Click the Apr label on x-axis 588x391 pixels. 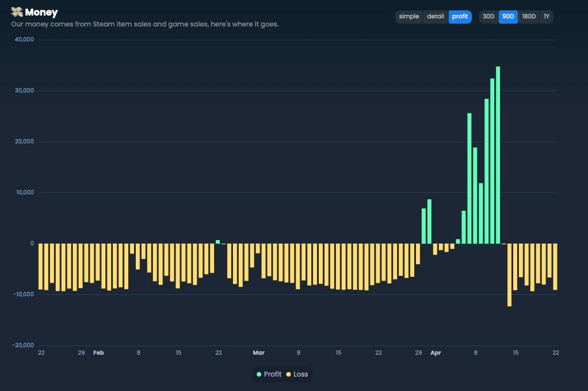click(436, 352)
